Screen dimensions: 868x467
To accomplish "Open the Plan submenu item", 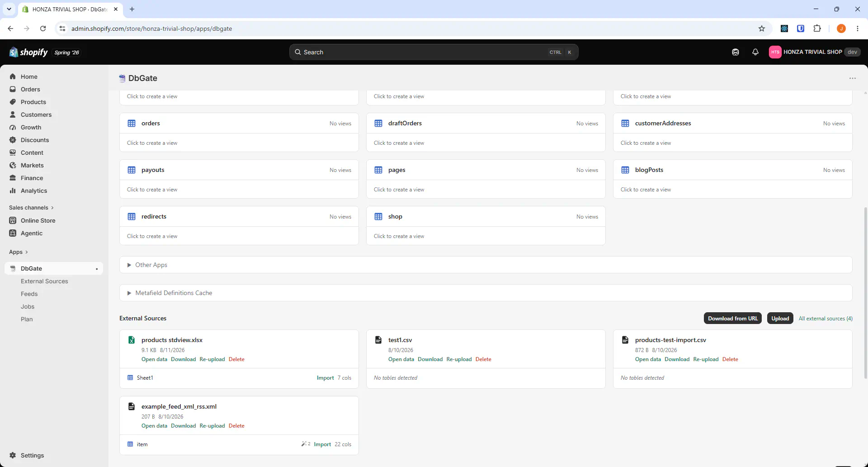I will [x=27, y=319].
